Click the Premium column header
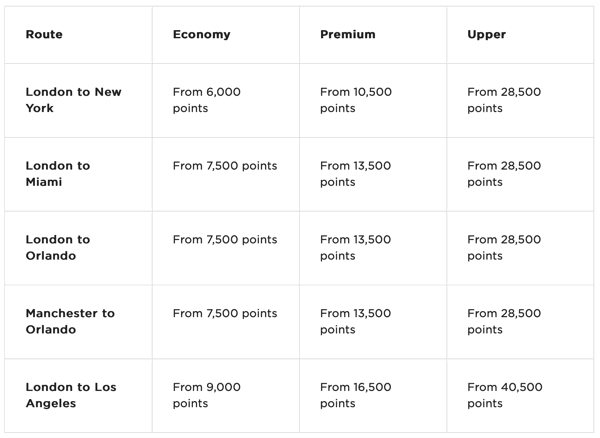Screen dimensions: 600x438 click(x=348, y=34)
